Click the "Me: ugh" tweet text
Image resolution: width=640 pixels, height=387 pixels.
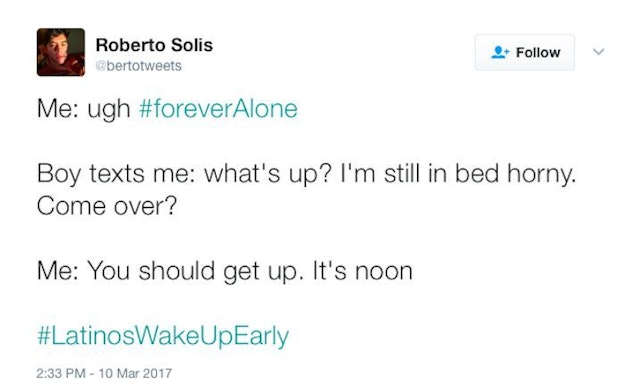84,109
